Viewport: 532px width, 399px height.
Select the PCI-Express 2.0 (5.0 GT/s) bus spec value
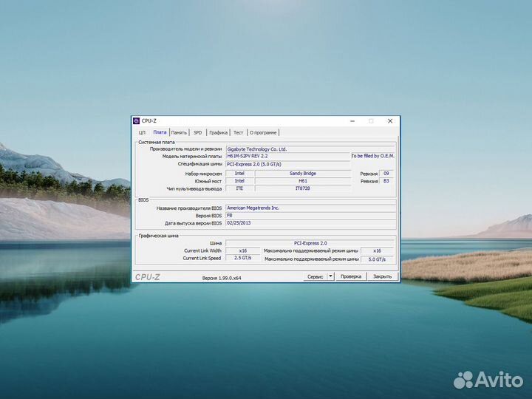pos(288,164)
